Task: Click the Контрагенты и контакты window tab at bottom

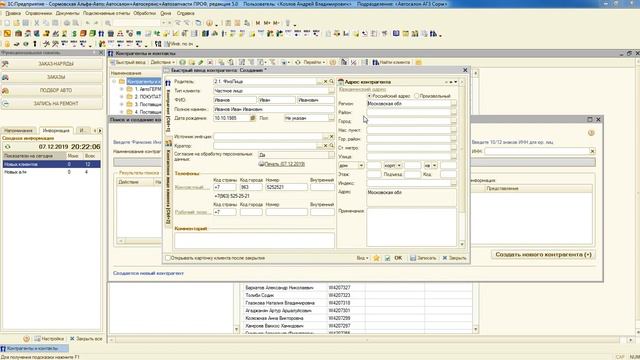Action: pos(34,349)
